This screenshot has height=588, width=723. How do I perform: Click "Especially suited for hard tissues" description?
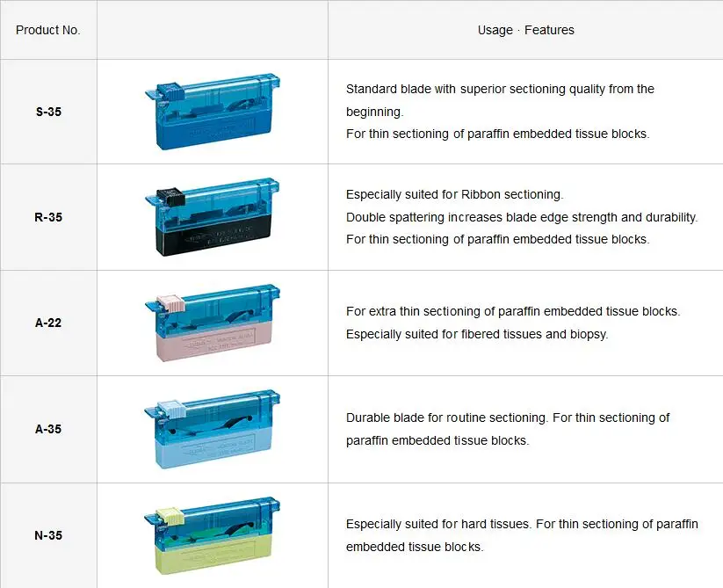click(x=438, y=524)
